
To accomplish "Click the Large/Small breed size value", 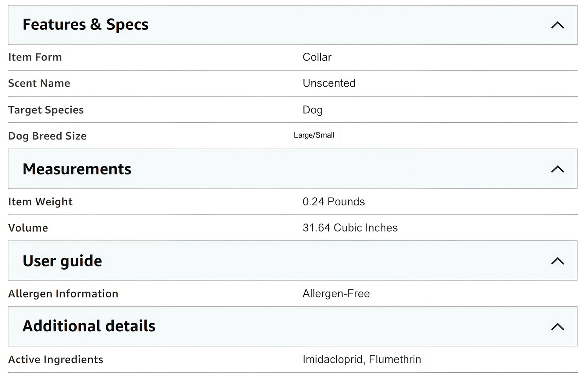I will point(314,135).
